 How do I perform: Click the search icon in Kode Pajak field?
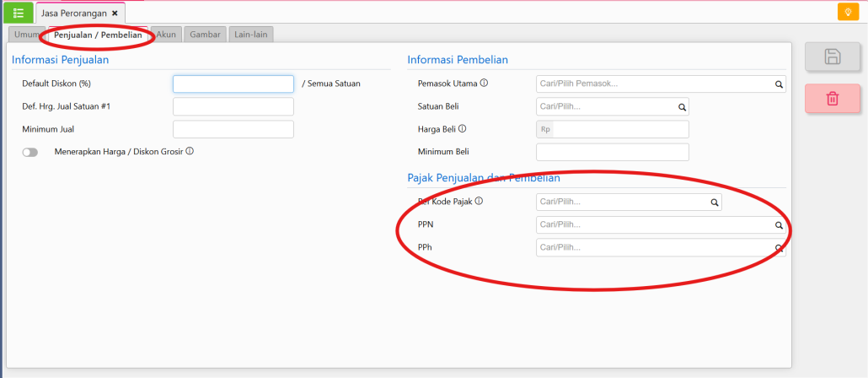(714, 202)
